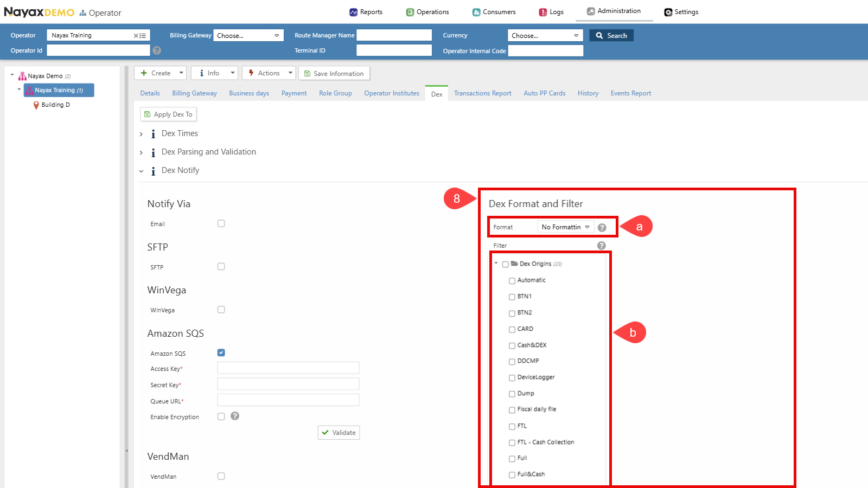Image resolution: width=868 pixels, height=488 pixels.
Task: Click Save Information button
Action: tap(334, 73)
